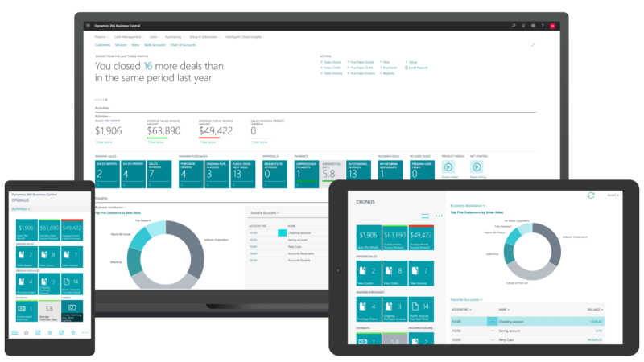The width and height of the screenshot is (644, 362).
Task: Expand Business Assistance dropdown on desktop
Action: pyautogui.click(x=110, y=208)
